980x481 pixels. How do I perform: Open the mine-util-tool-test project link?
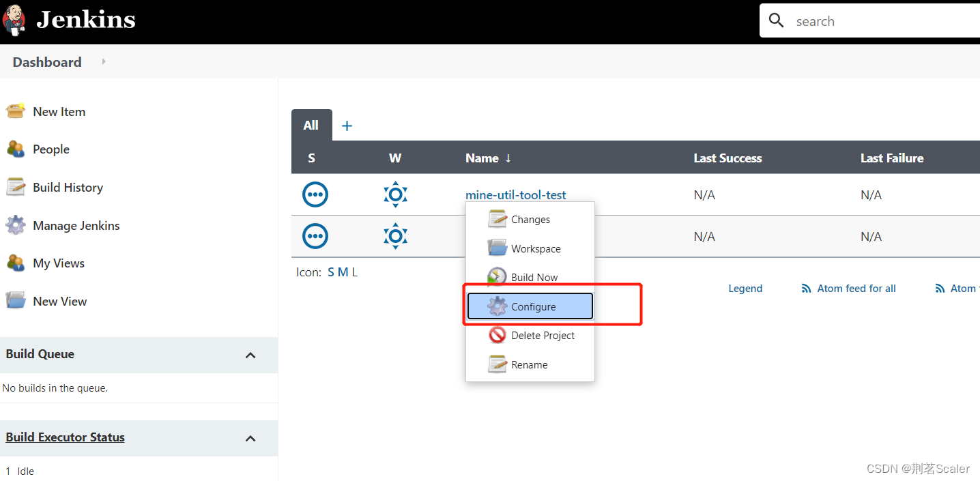pos(515,195)
